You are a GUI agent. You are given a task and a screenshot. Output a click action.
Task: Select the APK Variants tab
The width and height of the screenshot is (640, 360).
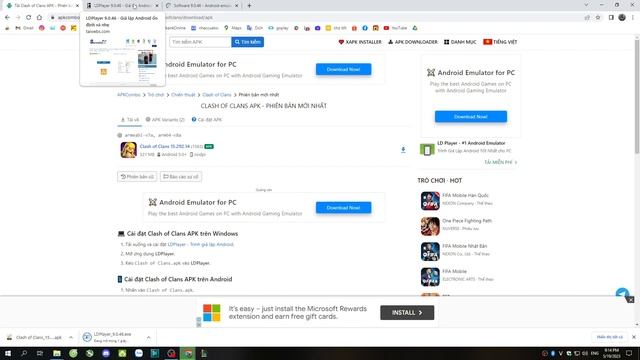pyautogui.click(x=165, y=120)
